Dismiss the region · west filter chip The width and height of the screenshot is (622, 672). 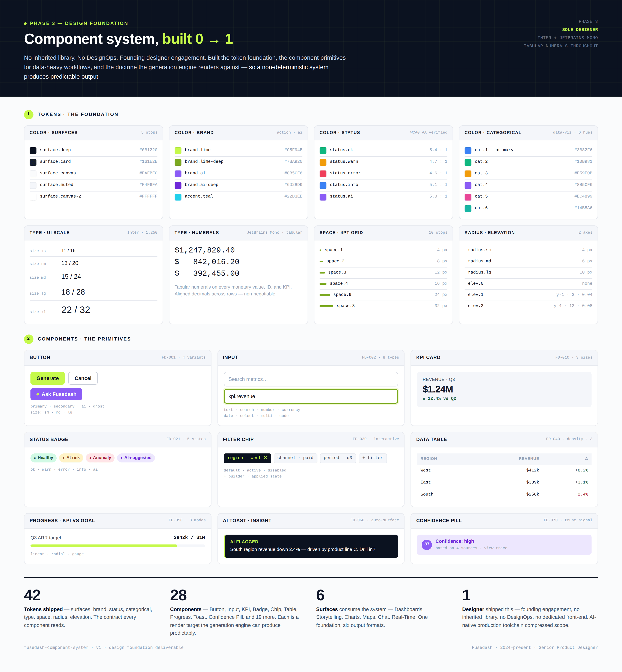tap(266, 458)
